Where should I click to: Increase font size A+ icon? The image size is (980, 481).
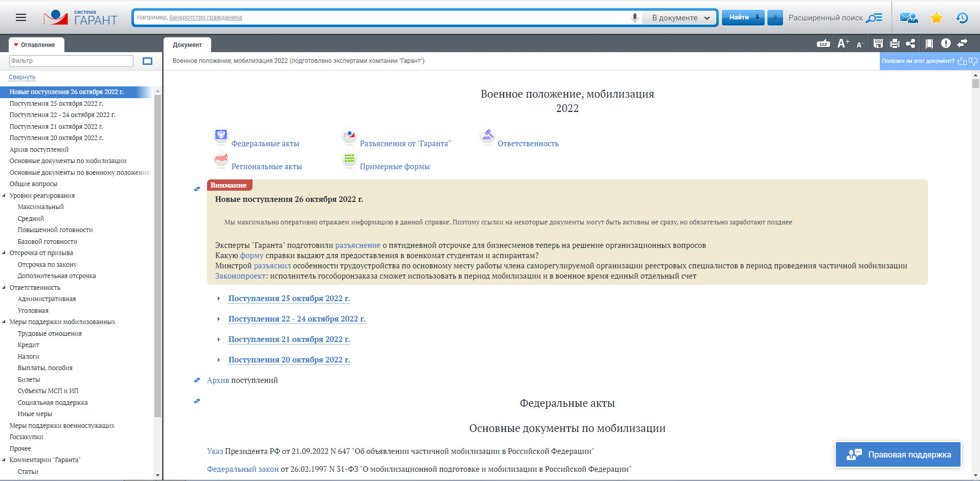pyautogui.click(x=843, y=44)
